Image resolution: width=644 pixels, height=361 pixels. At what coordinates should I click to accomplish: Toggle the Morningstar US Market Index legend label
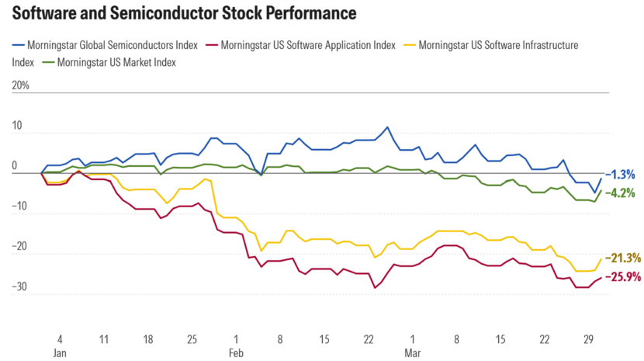[x=117, y=61]
